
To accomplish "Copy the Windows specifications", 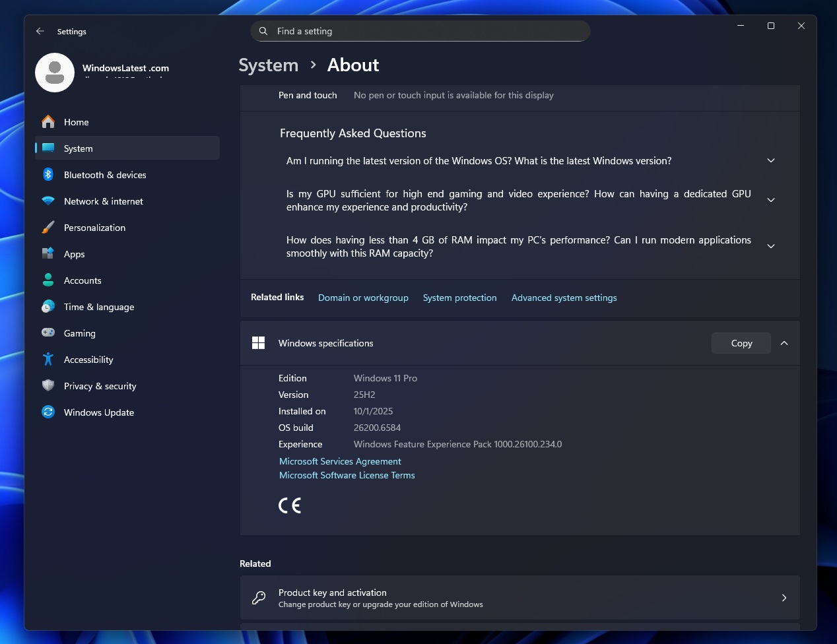I will tap(741, 343).
